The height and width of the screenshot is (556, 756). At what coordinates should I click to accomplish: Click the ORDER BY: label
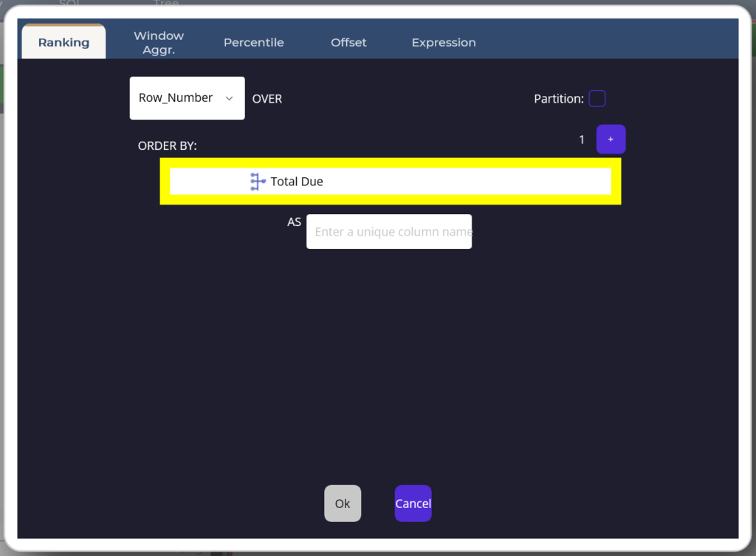pos(168,146)
